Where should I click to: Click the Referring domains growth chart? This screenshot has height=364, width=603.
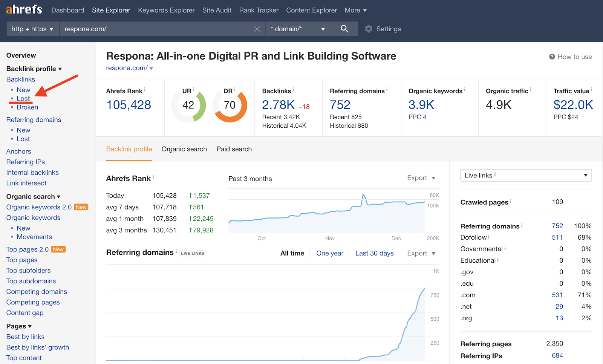(265, 313)
